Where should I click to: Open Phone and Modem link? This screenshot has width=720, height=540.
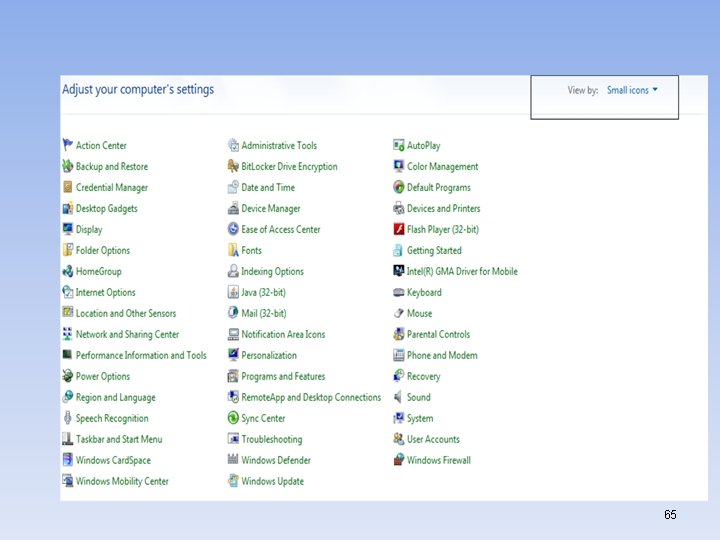coord(442,355)
